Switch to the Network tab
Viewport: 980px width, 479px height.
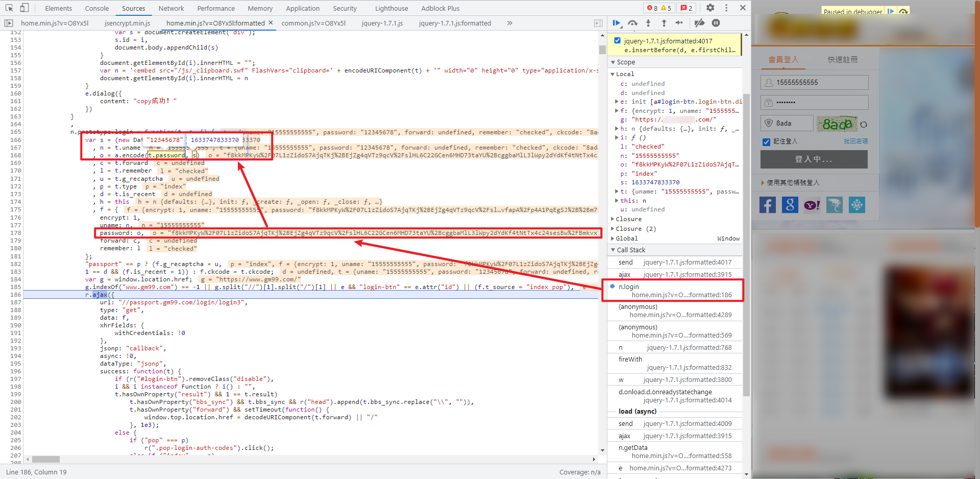click(x=171, y=8)
